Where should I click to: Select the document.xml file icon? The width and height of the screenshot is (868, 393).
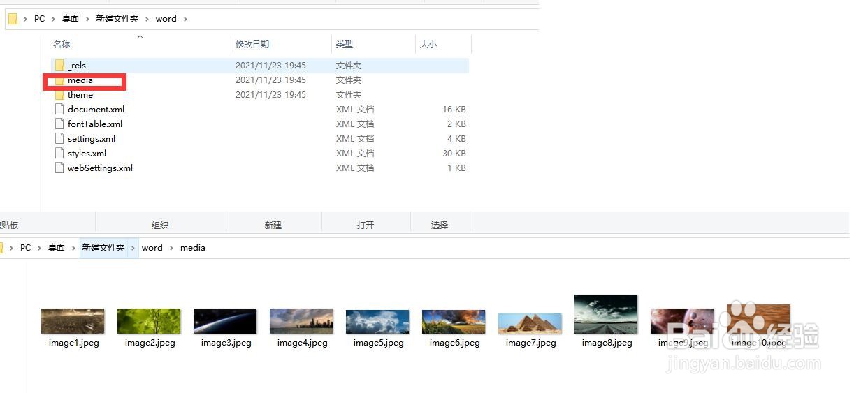click(x=60, y=110)
